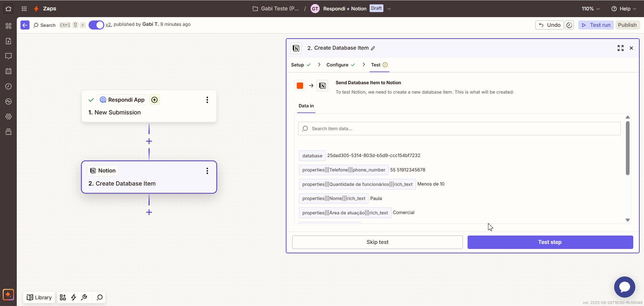Click the Search button in top bar
The height and width of the screenshot is (306, 644).
coord(44,25)
